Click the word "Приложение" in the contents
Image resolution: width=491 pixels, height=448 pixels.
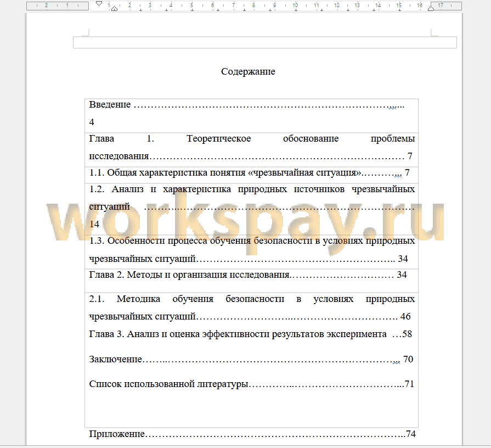[x=117, y=434]
